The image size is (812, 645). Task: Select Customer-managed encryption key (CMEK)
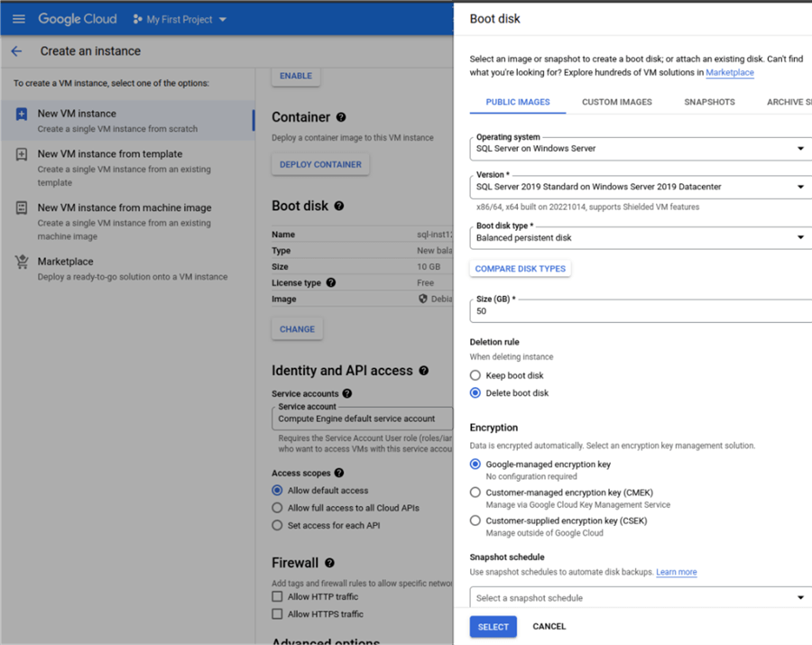[475, 493]
